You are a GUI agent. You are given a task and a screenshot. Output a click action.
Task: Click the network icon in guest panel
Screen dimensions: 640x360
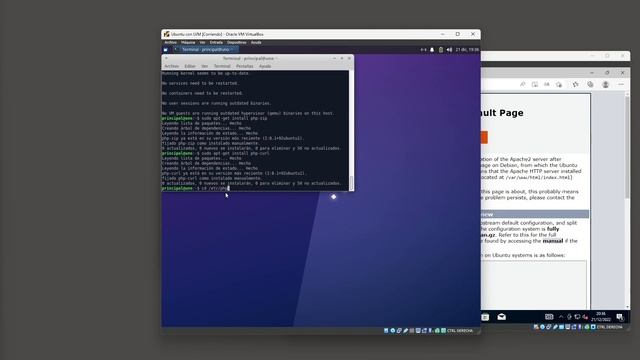(x=423, y=50)
